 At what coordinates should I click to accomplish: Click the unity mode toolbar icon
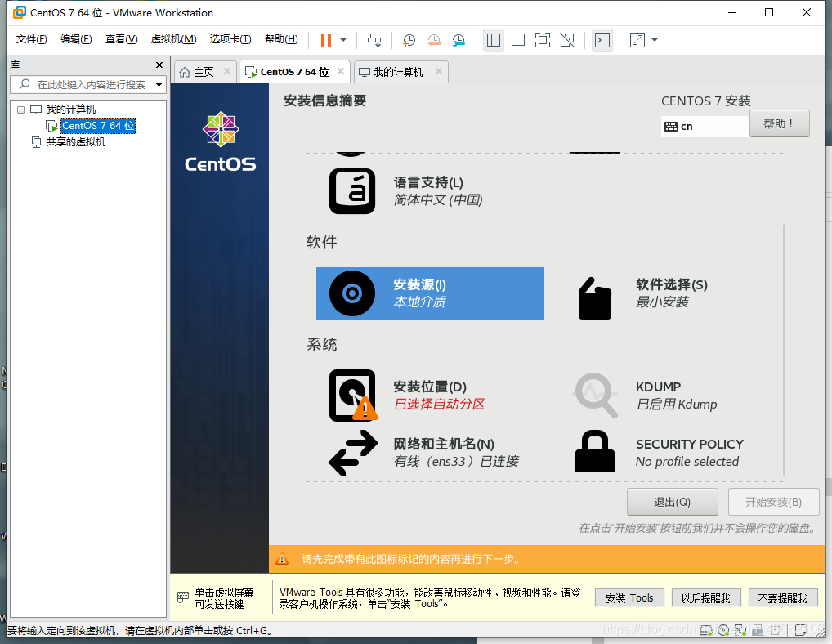[567, 40]
